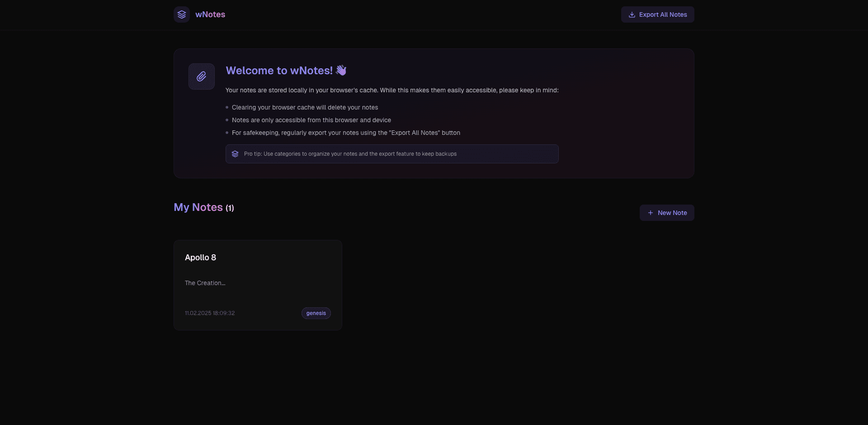The image size is (868, 425).
Task: Click the note preview text The Creation
Action: point(205,283)
